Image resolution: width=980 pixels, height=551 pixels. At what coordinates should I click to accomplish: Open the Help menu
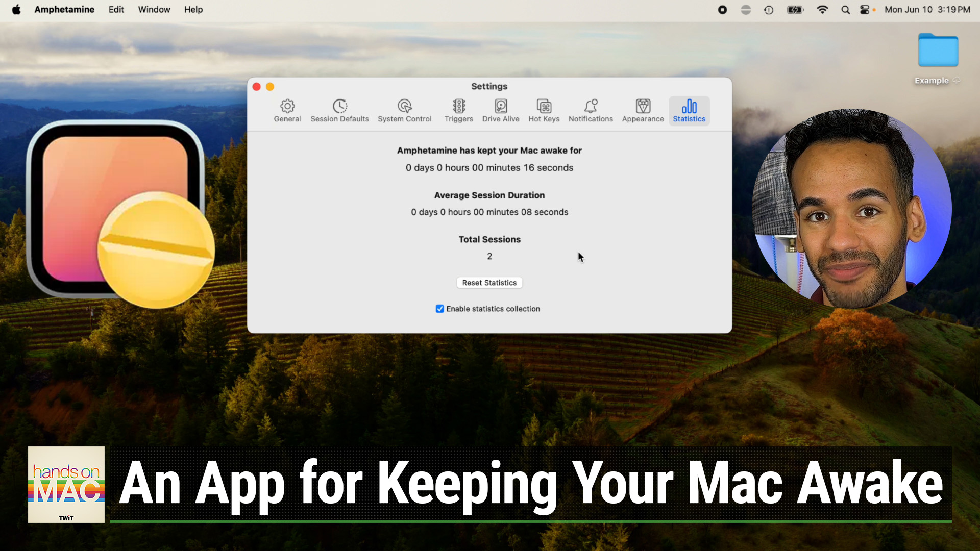point(193,10)
